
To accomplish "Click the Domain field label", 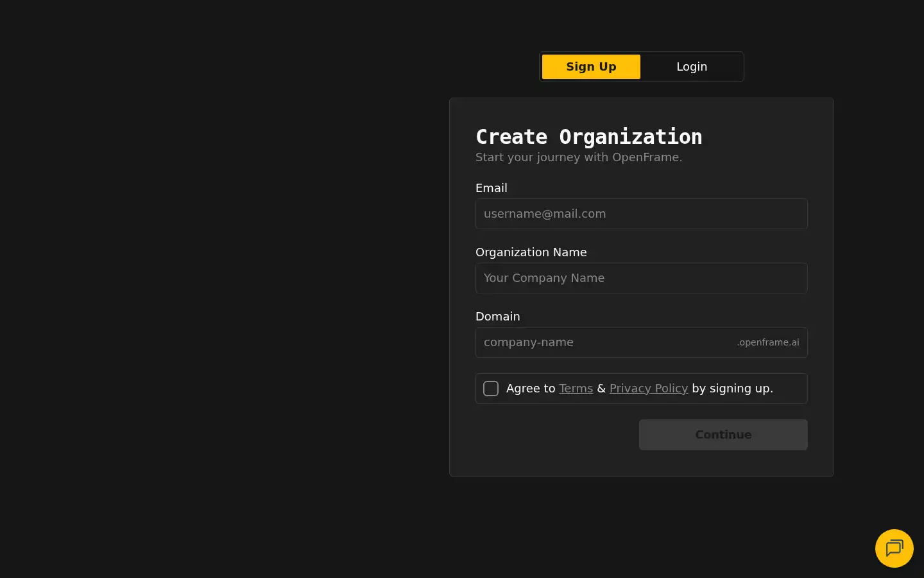I will click(x=498, y=317).
